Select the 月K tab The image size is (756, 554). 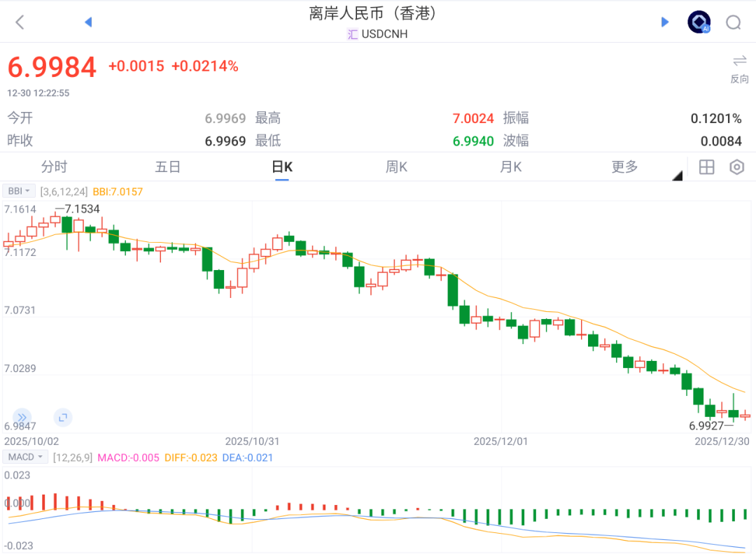(x=510, y=167)
